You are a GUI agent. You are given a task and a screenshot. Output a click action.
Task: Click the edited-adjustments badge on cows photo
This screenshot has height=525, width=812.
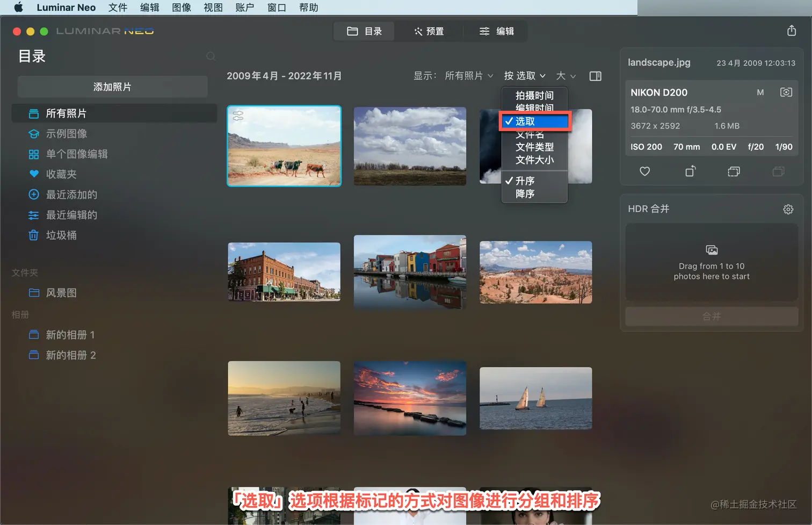click(x=238, y=115)
